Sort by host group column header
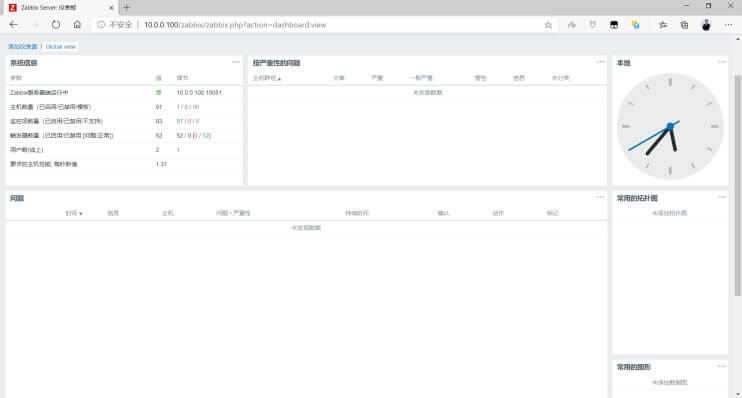The image size is (742, 398). coord(267,78)
